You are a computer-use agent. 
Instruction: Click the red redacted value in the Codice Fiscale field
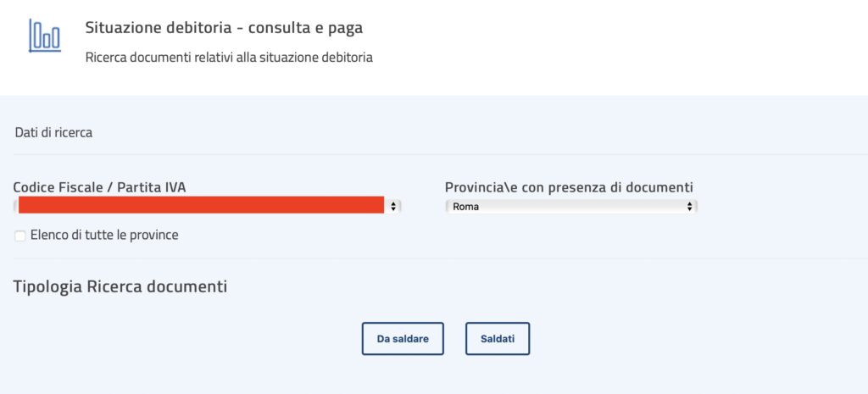tap(201, 205)
